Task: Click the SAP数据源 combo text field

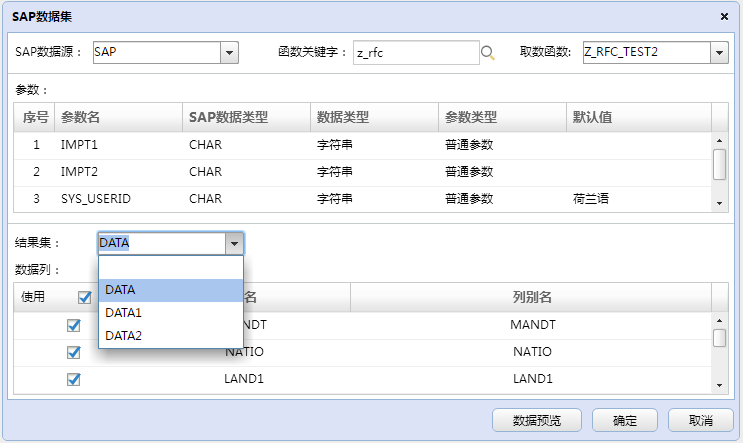Action: [x=157, y=53]
